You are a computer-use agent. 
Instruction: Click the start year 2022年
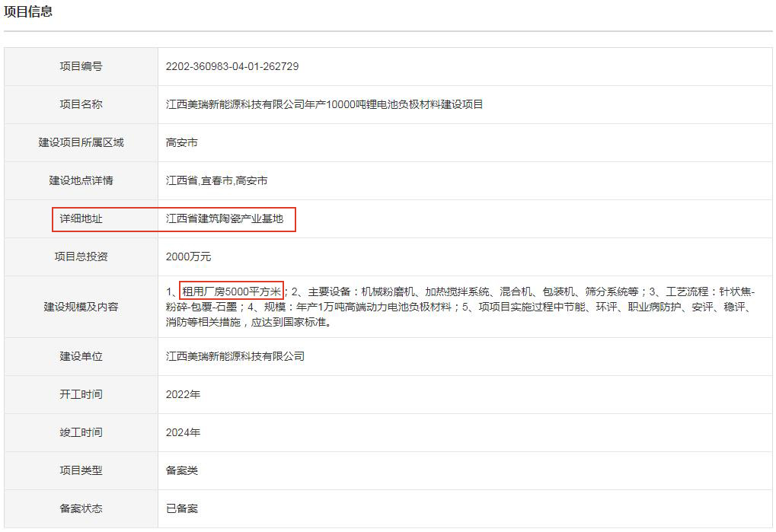(x=183, y=394)
